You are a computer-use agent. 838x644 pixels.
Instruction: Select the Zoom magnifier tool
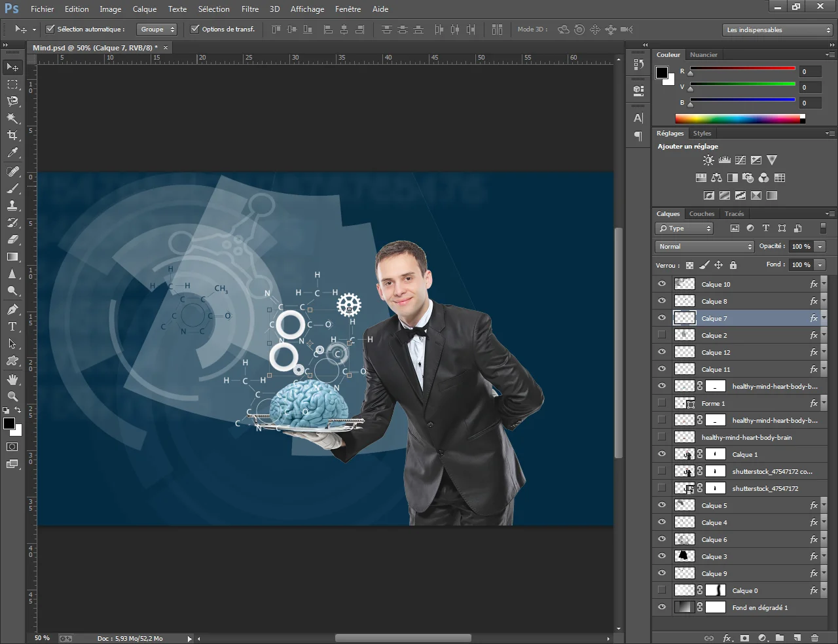tap(12, 397)
